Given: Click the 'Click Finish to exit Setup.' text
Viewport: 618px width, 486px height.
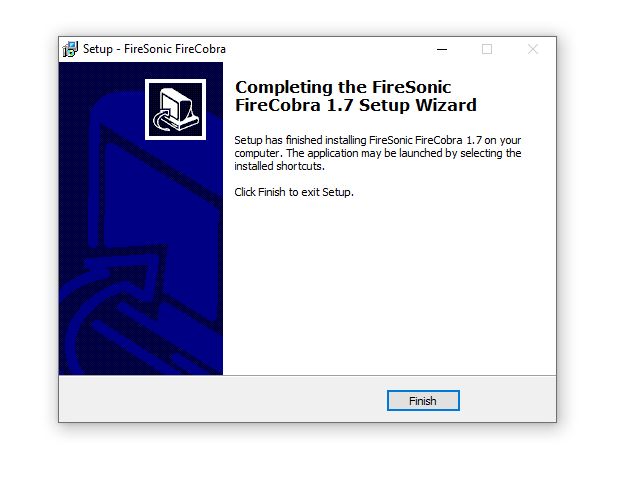Looking at the screenshot, I should pos(294,192).
